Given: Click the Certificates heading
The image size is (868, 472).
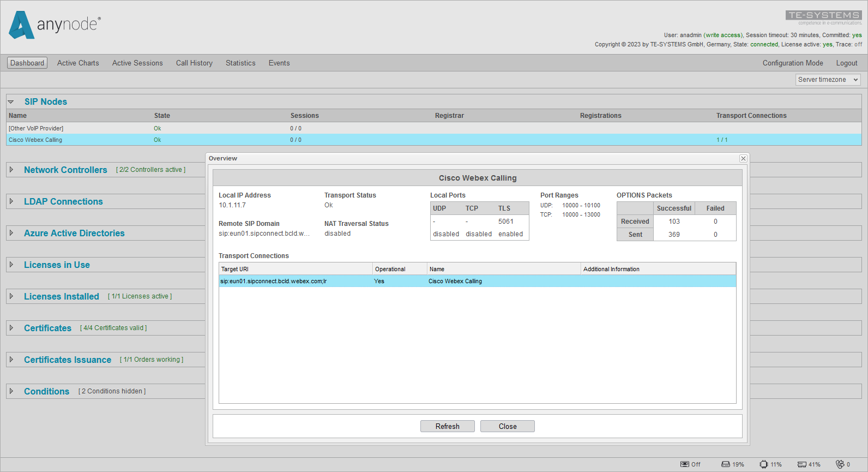Looking at the screenshot, I should coord(47,328).
